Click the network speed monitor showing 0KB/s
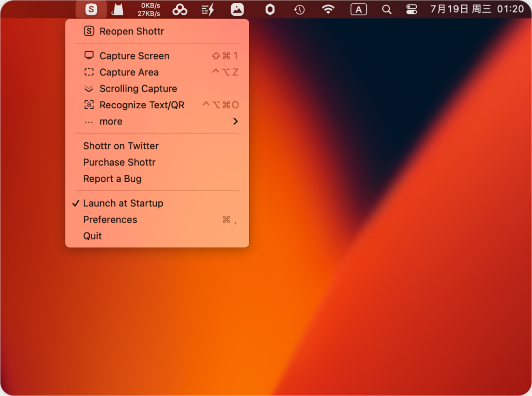Viewport: 532px width, 396px height. click(x=149, y=9)
